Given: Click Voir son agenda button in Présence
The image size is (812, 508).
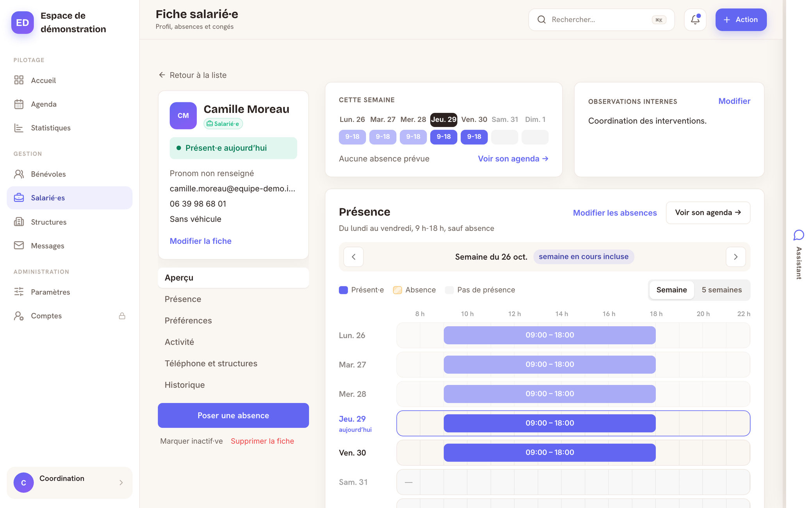Looking at the screenshot, I should coord(708,213).
